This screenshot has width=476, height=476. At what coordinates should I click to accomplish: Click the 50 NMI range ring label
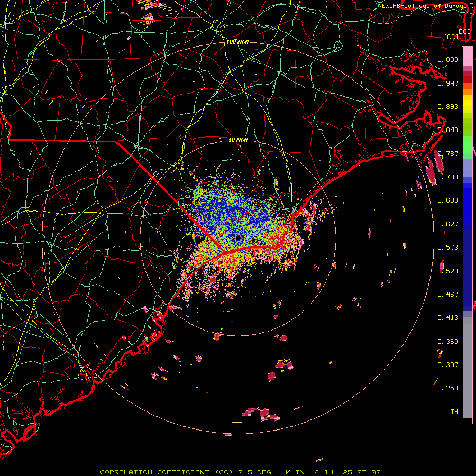point(239,140)
